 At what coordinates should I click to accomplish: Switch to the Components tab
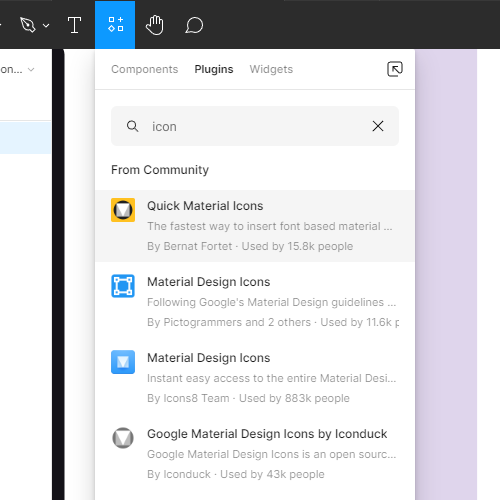pos(145,69)
